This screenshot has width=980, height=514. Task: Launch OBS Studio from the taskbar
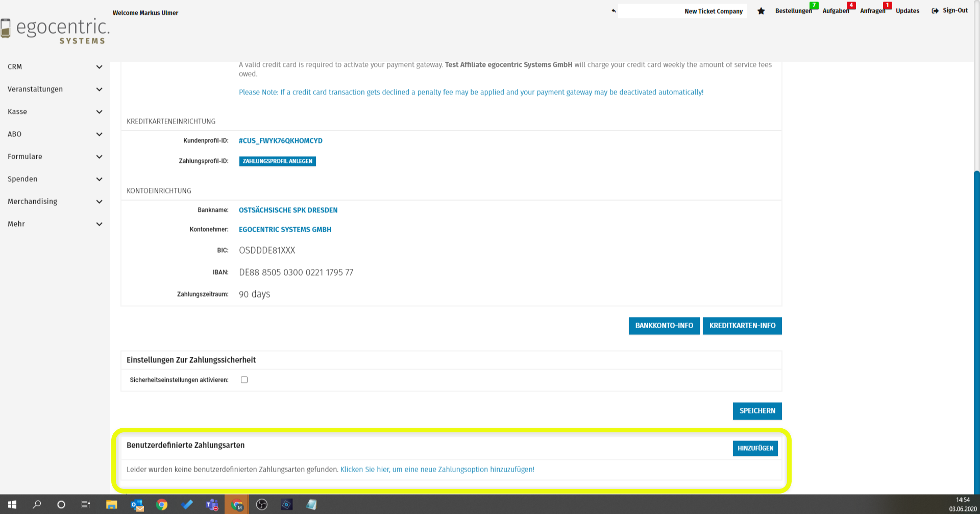pos(262,505)
